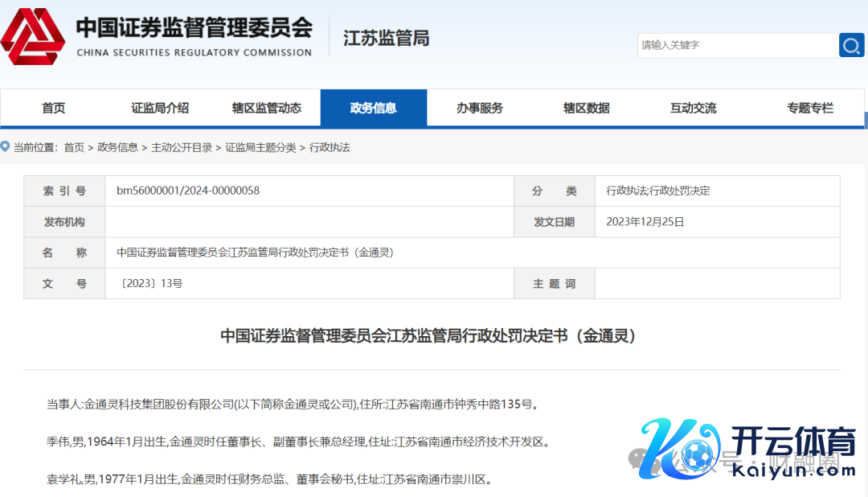The image size is (868, 497).
Task: Click the 中国证券监督管理委员会 site title text
Action: click(194, 29)
